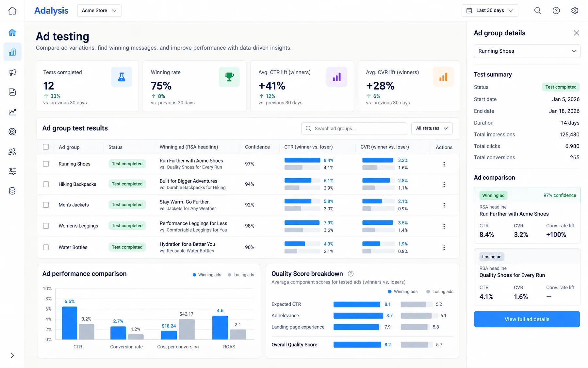This screenshot has height=368, width=588.
Task: Open campaigns megaphone sidebar icon
Action: [12, 72]
